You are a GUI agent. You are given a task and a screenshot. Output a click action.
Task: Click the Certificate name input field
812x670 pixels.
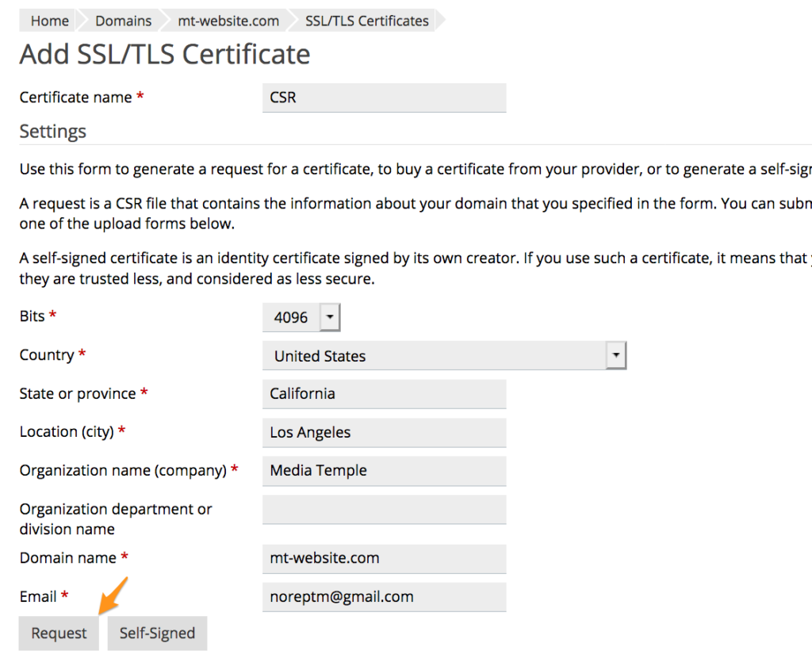[x=384, y=98]
